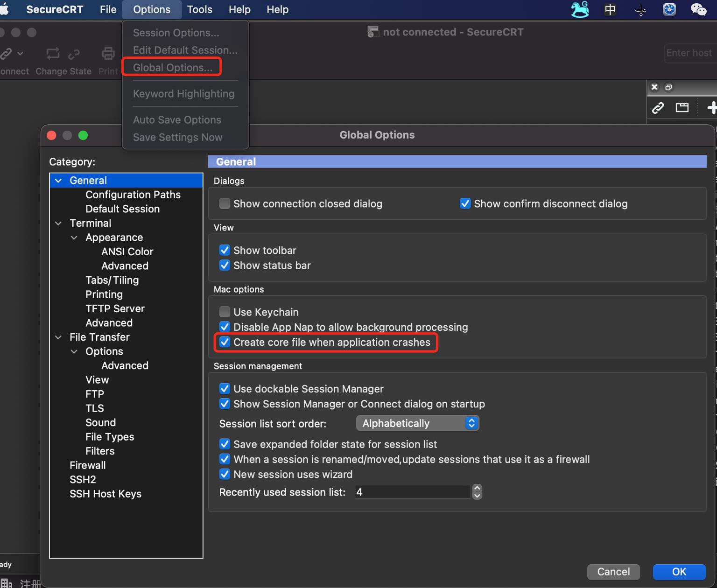Select TLS category

[94, 408]
